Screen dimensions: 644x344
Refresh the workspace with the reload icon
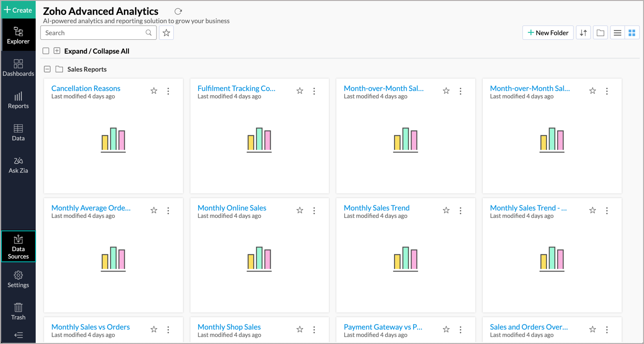pos(178,11)
